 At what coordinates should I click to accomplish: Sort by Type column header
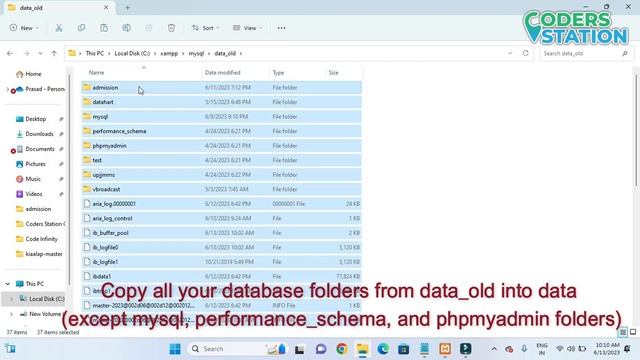[x=297, y=72]
